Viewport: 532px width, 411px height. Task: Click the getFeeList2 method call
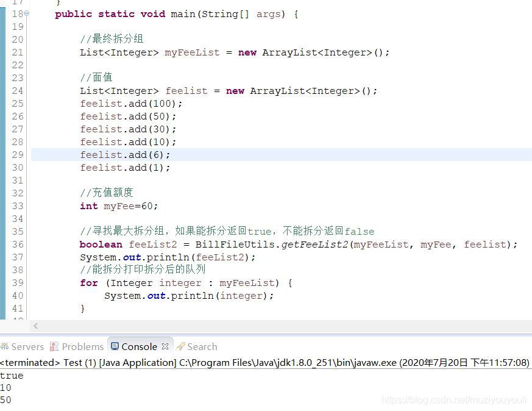point(315,245)
